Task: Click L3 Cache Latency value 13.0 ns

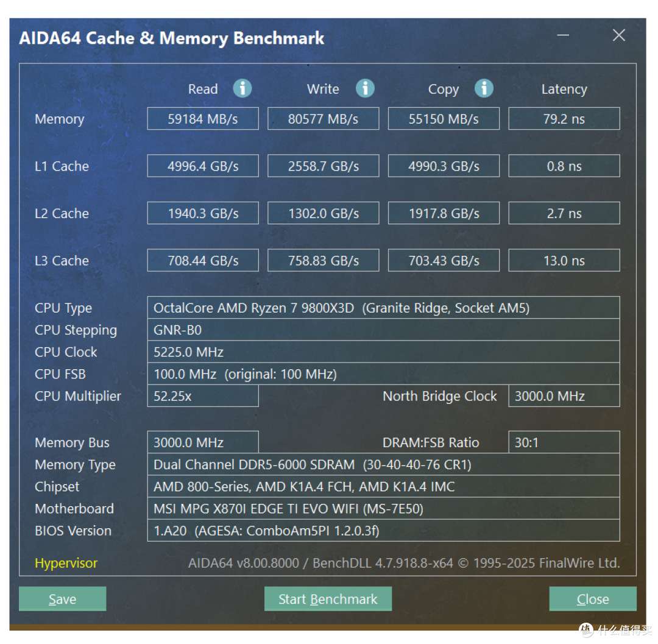Action: click(x=564, y=260)
